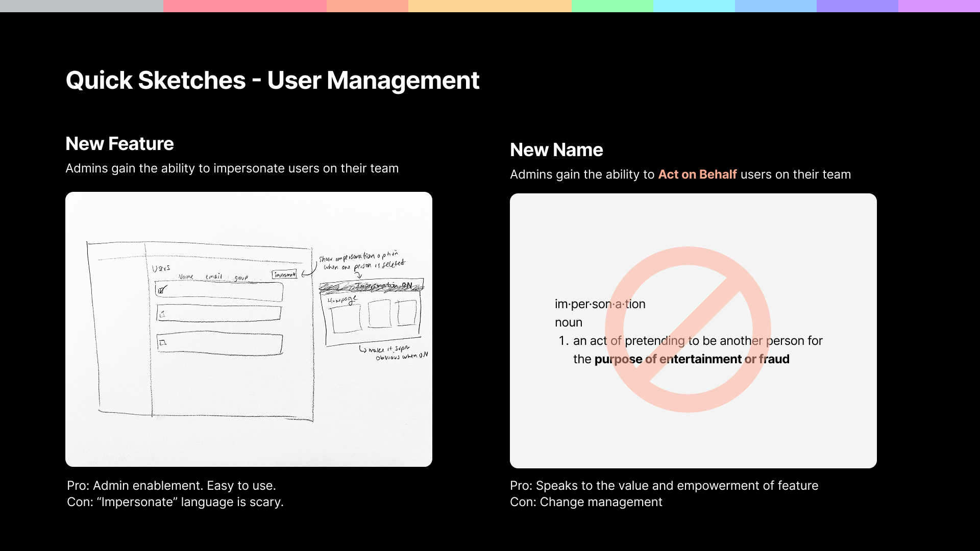Pick the yellow segment of the color bar
The image size is (980, 551).
pyautogui.click(x=489, y=6)
